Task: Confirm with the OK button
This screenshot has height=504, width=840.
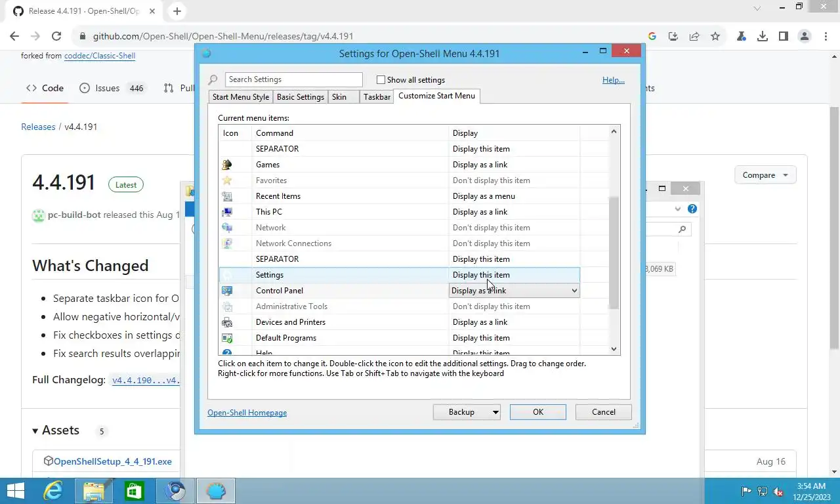Action: tap(538, 412)
